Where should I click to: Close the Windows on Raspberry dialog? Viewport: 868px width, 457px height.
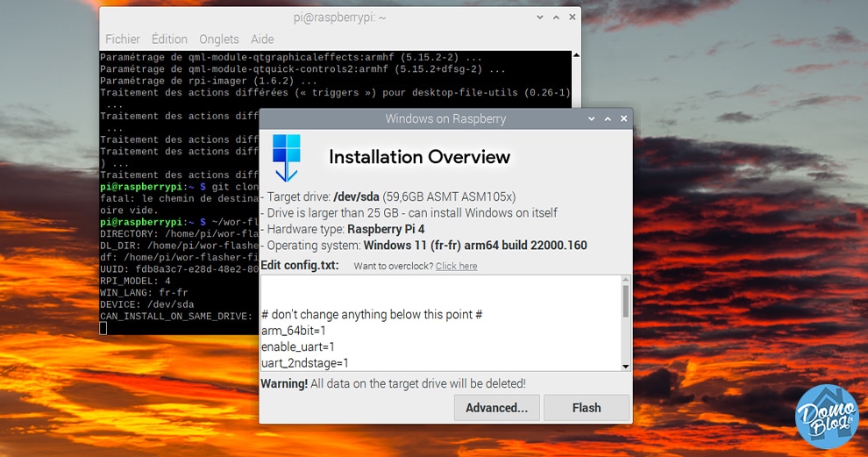(x=624, y=118)
